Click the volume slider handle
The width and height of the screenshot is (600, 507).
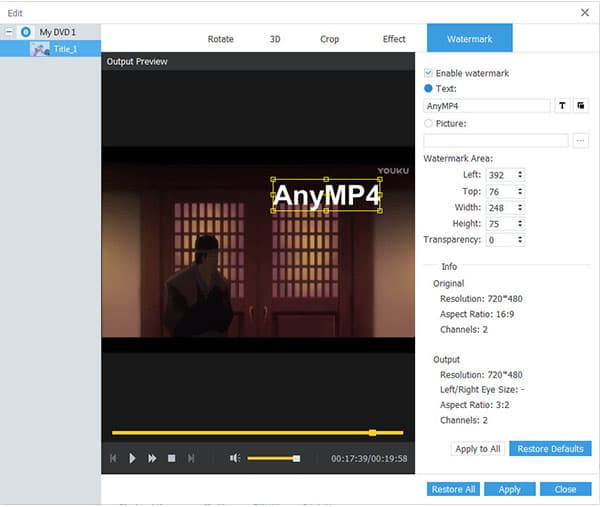click(x=297, y=458)
